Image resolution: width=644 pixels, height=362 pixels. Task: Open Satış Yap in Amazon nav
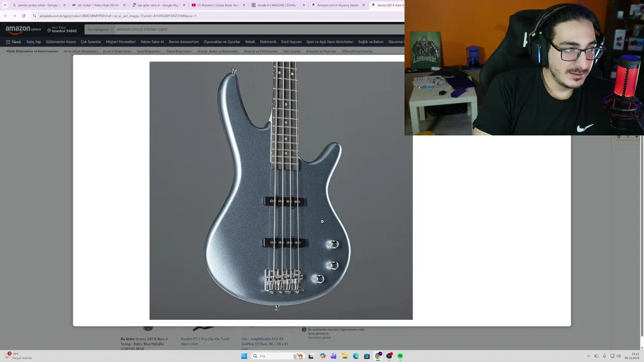[34, 42]
